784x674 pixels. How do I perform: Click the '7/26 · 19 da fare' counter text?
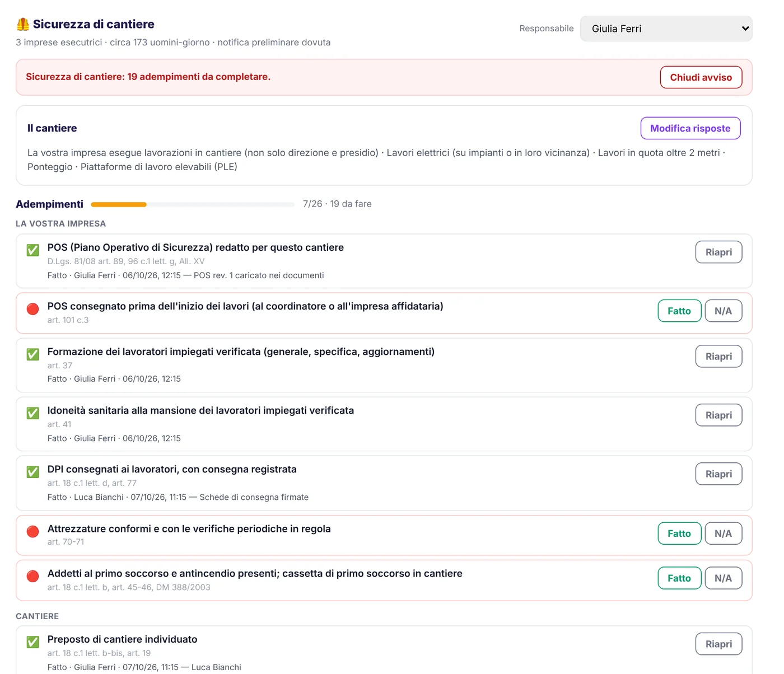(x=337, y=204)
